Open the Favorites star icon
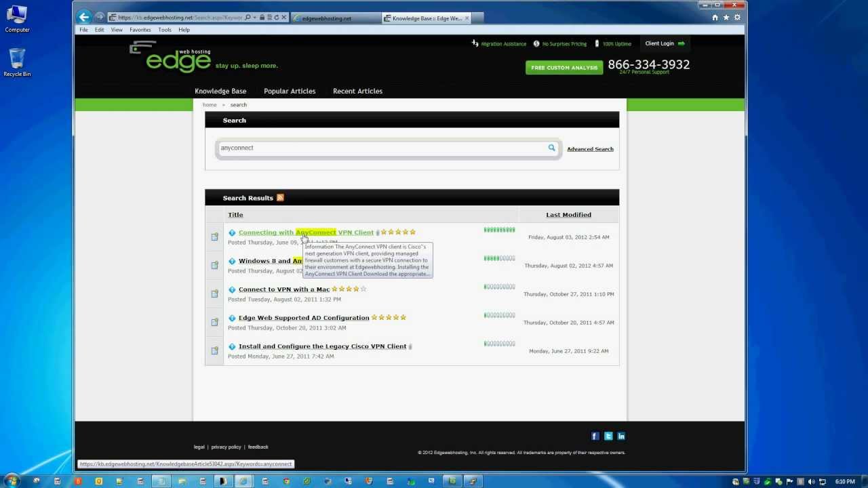Screen dimensions: 868x488 726,18
